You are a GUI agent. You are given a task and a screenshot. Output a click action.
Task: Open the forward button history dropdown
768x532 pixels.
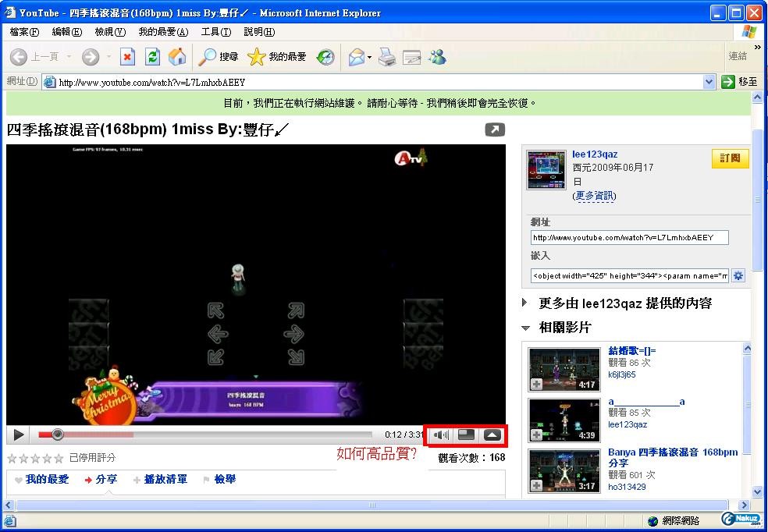click(108, 57)
